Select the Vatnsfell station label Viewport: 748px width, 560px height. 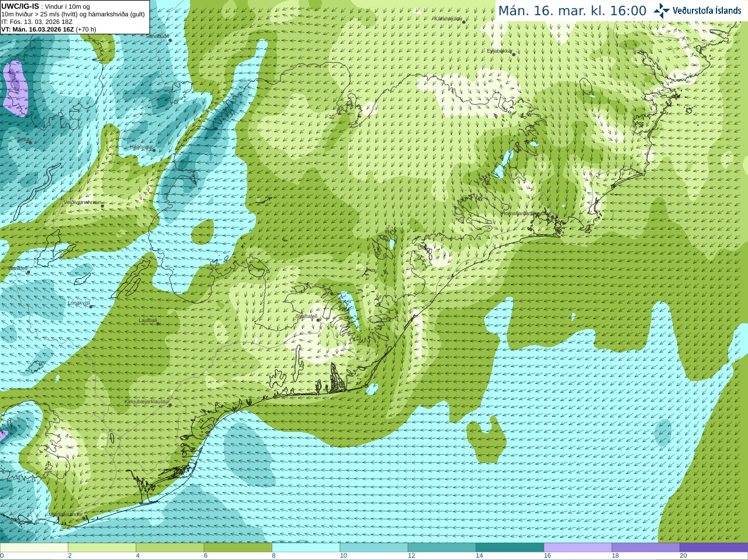18,268
